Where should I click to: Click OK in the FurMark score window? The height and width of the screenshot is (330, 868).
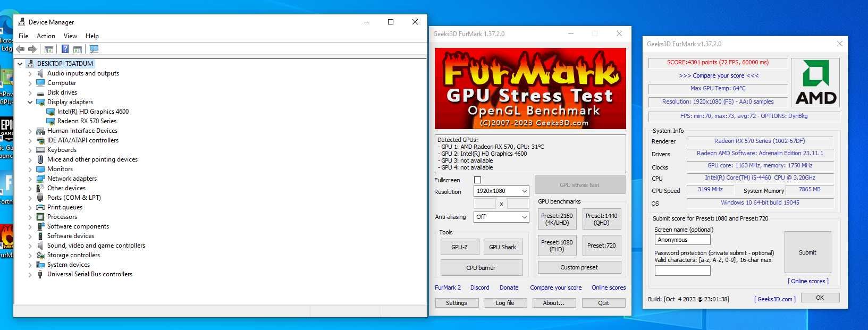pos(820,298)
